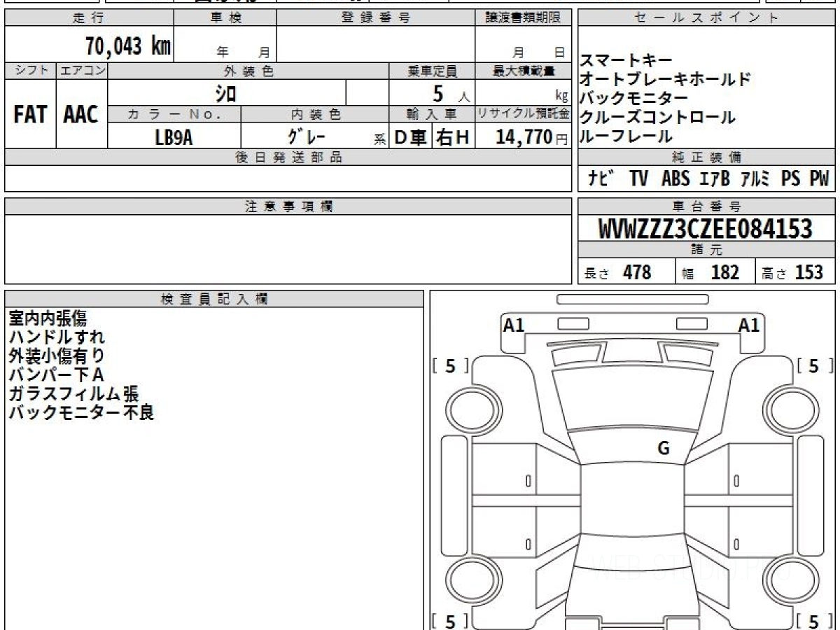Click the 注意事項欄 header
The width and height of the screenshot is (840, 630).
tap(288, 206)
